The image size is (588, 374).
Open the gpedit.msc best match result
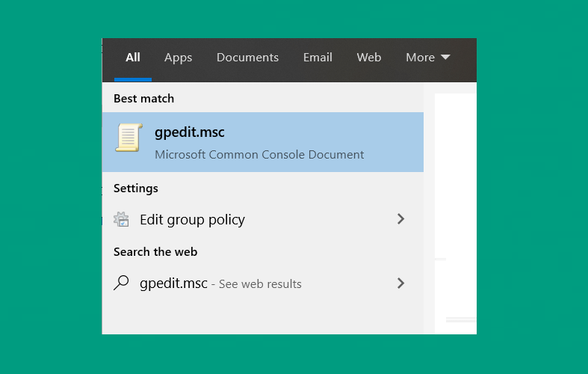coord(263,142)
